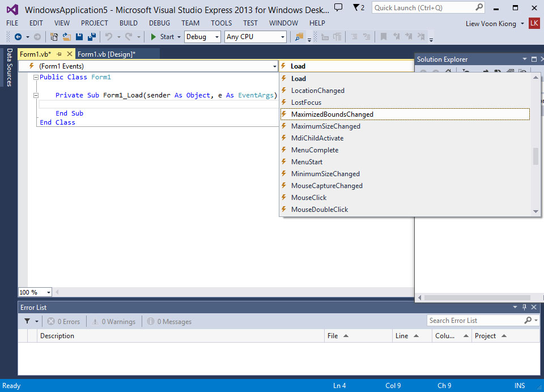Screen dimensions: 544x392
Task: Click the Visual Studio logo icon
Action: 12,10
